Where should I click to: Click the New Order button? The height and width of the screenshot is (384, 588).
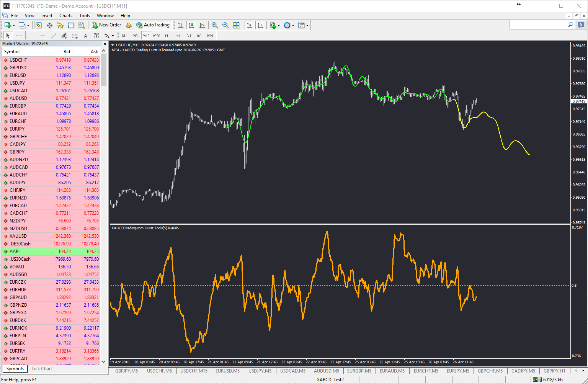tap(106, 25)
